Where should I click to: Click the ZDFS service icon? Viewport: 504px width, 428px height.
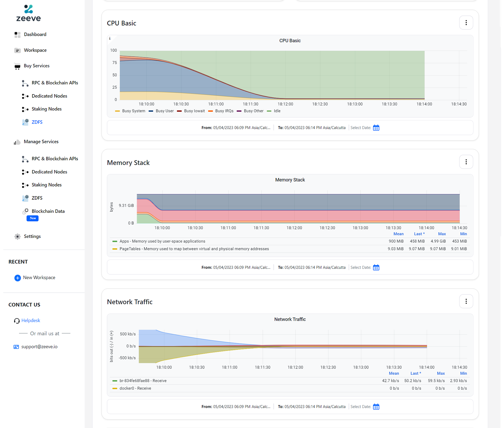(25, 122)
